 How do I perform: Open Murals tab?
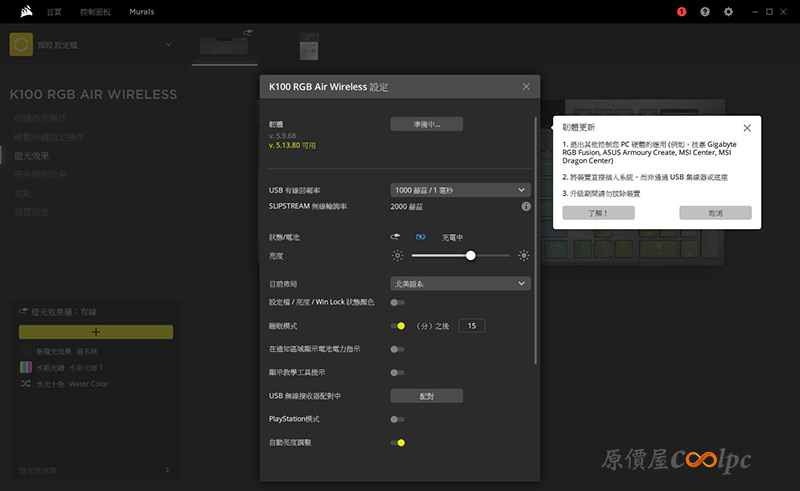click(141, 12)
